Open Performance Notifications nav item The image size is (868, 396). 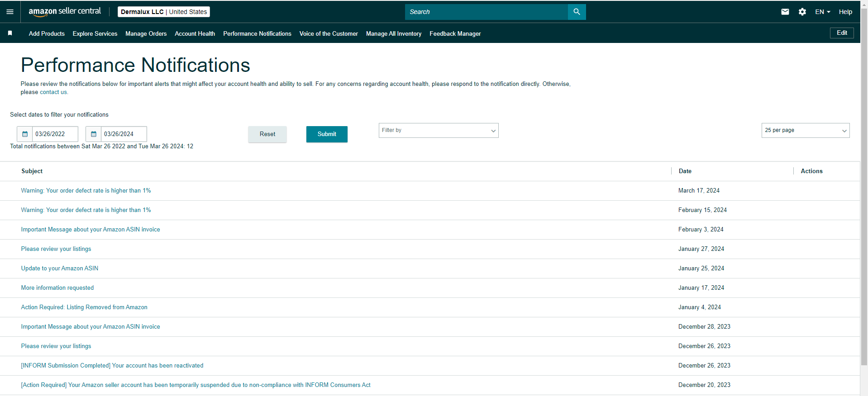coord(258,33)
